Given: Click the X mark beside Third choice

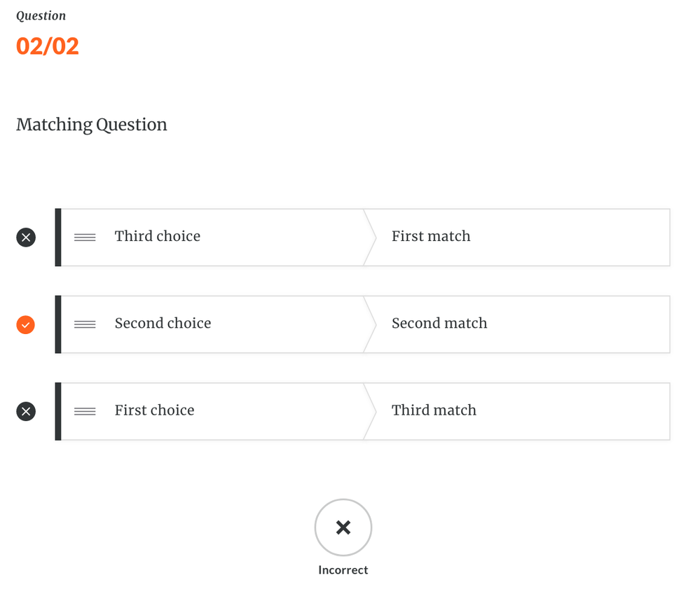Looking at the screenshot, I should coord(26,237).
